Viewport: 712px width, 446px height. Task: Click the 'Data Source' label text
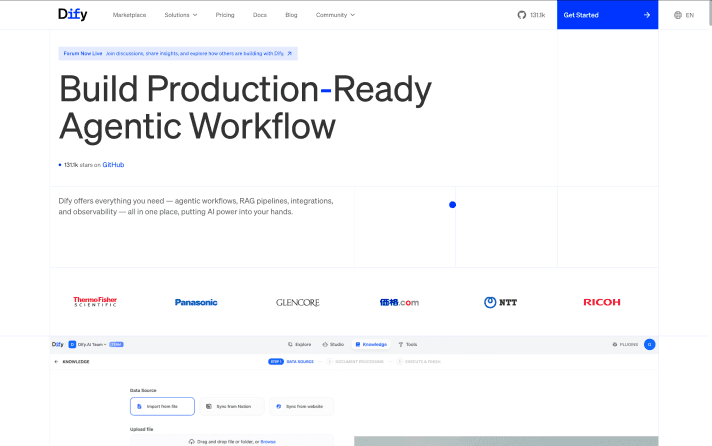(143, 390)
